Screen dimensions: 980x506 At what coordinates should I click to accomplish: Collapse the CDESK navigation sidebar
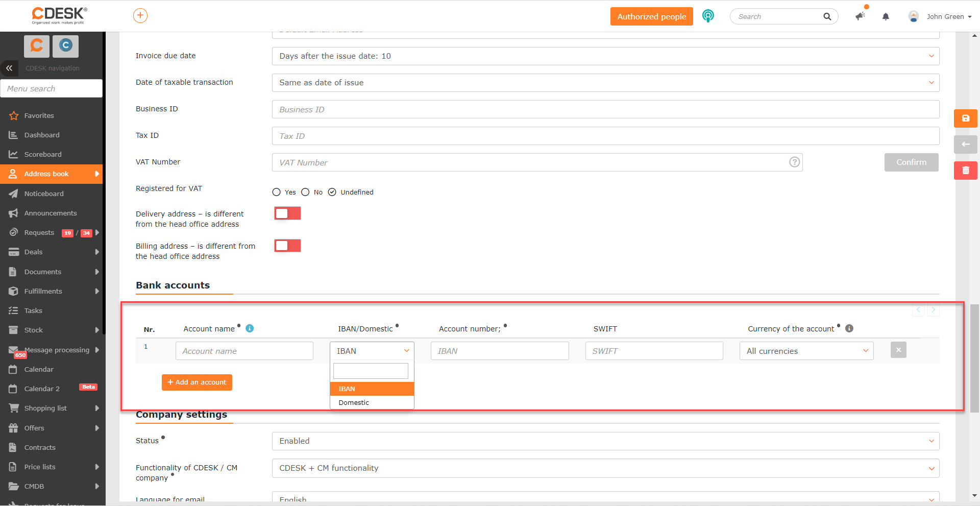pos(9,68)
